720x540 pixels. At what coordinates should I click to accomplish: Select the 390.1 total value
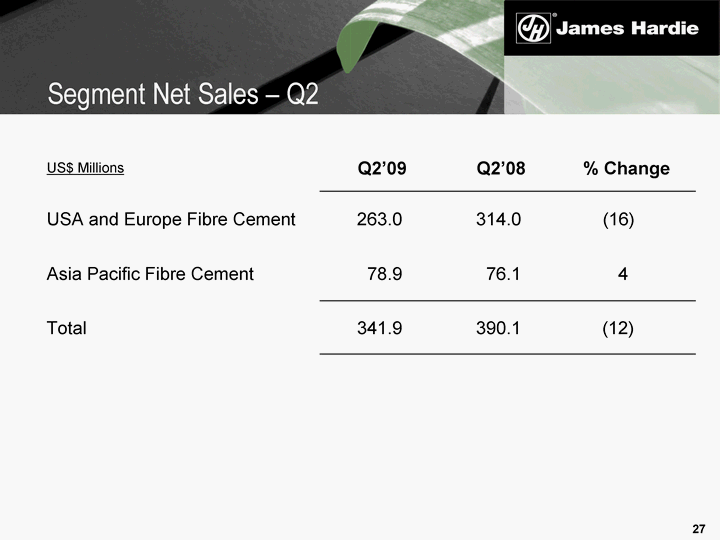[x=498, y=327]
